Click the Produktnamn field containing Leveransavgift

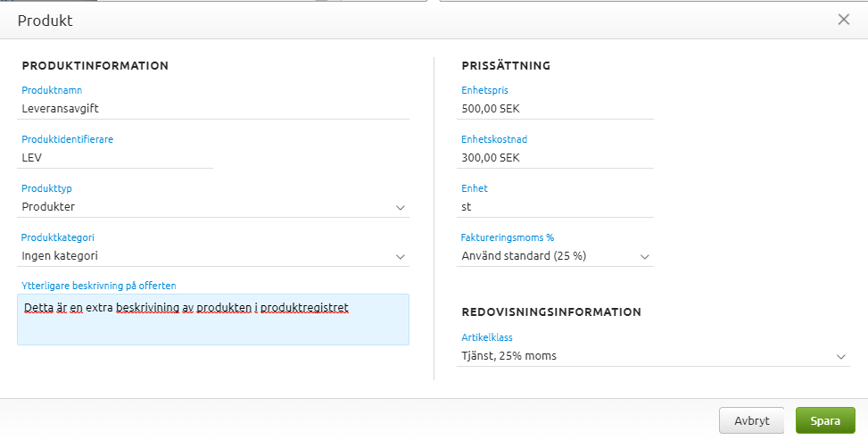214,108
